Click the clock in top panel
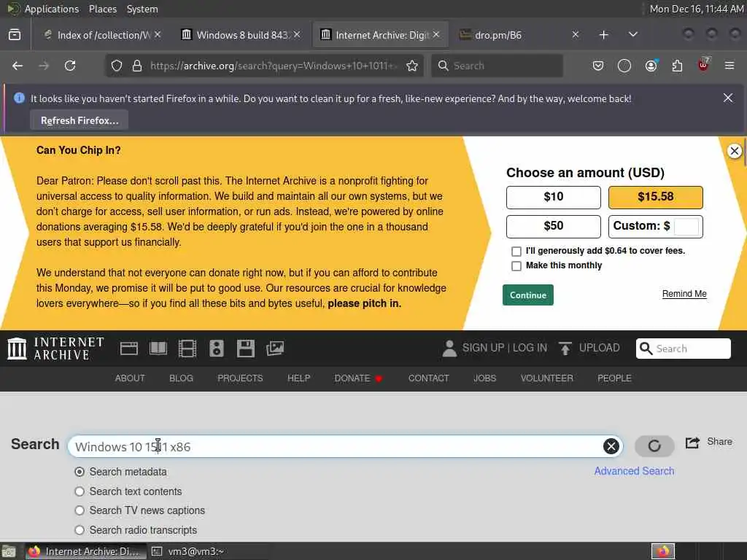 pyautogui.click(x=697, y=9)
